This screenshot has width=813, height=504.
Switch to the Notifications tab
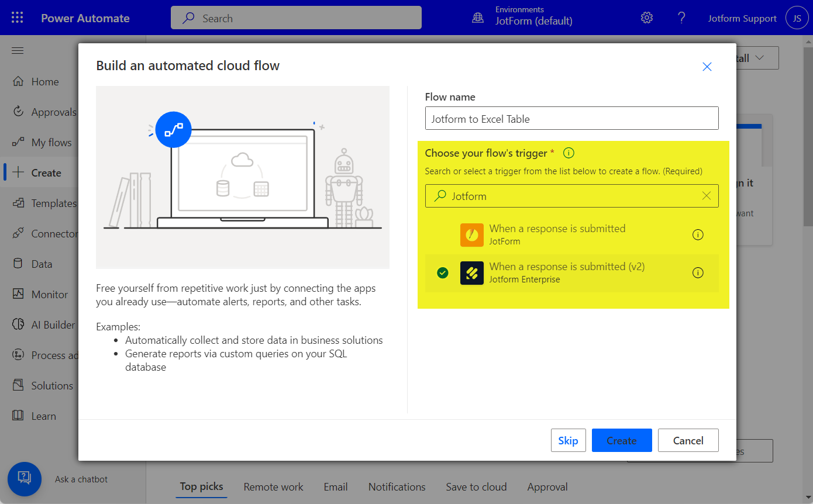click(397, 486)
